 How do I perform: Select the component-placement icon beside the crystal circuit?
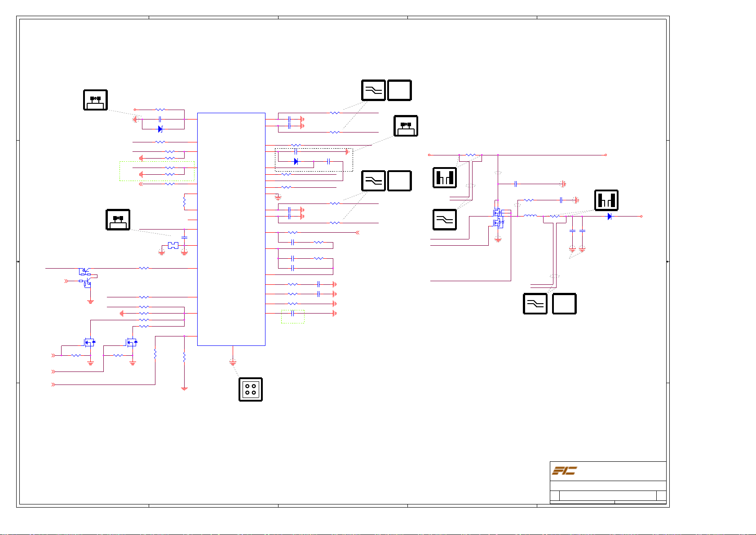pos(118,220)
